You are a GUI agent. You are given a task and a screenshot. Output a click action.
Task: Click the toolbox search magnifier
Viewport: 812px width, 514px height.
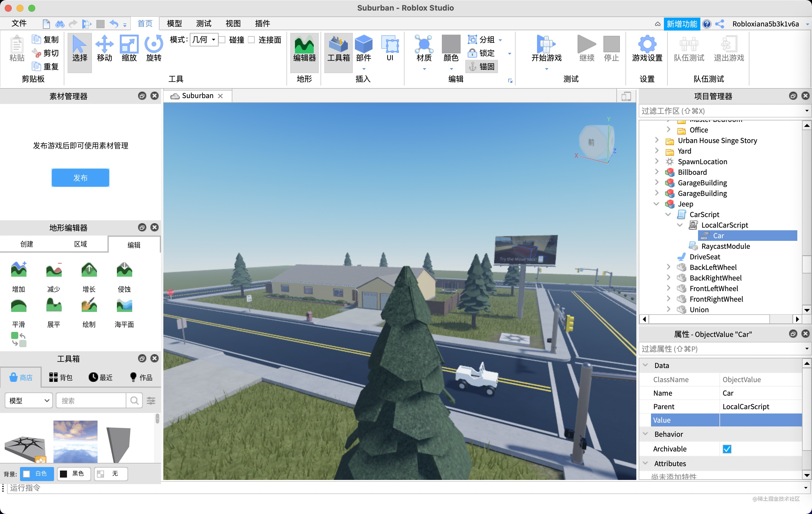(x=134, y=400)
